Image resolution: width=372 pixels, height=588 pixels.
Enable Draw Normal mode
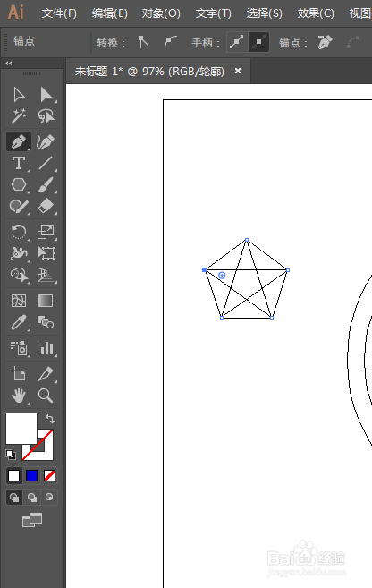(14, 498)
